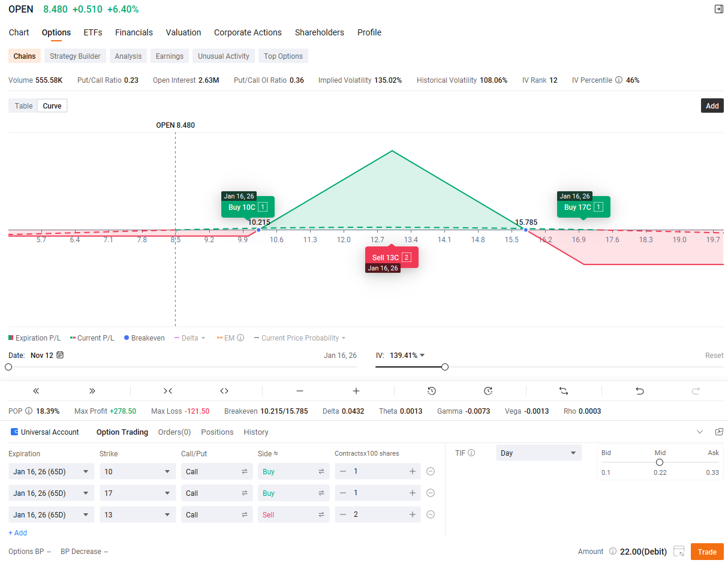The width and height of the screenshot is (728, 563).
Task: Toggle Breakeven legend visibility
Action: tap(144, 338)
